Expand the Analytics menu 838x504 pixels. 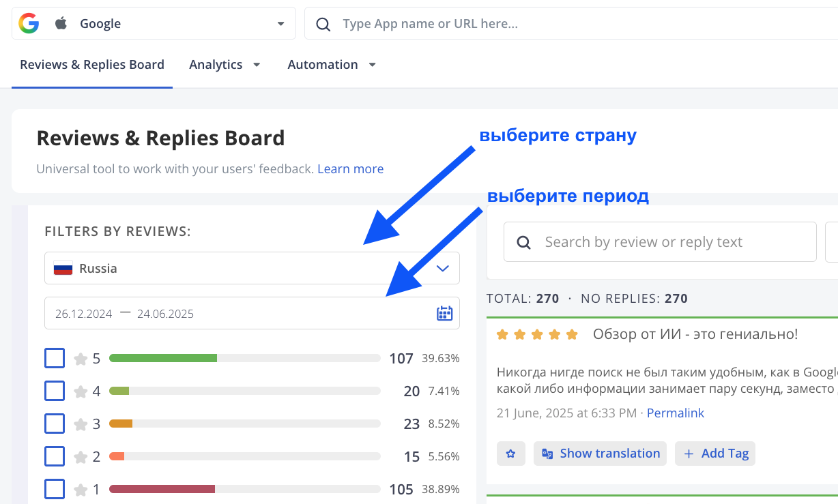225,65
